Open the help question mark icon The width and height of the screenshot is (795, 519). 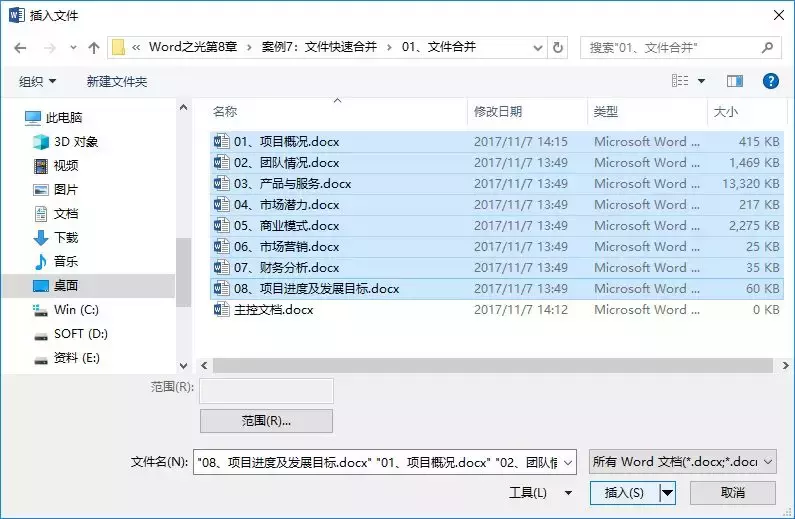770,81
